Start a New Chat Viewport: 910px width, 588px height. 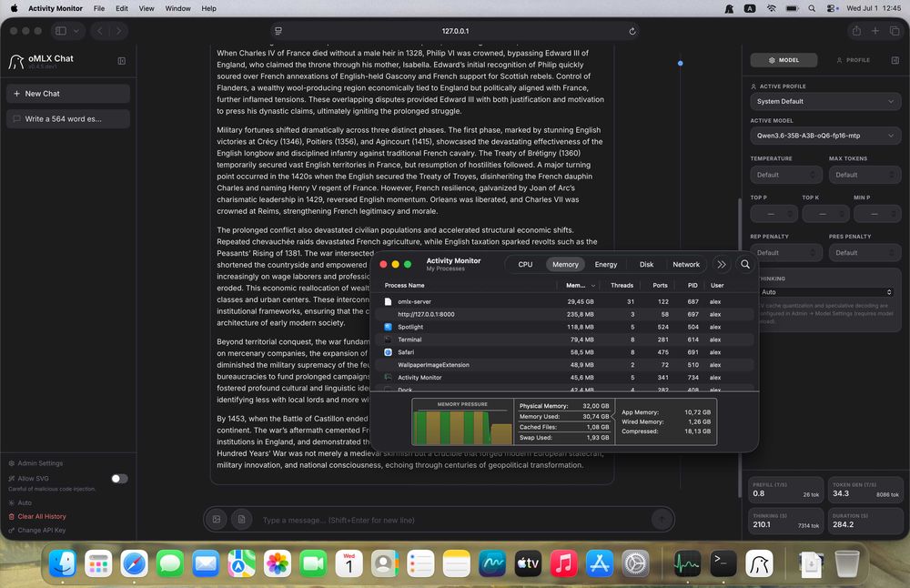(x=68, y=94)
